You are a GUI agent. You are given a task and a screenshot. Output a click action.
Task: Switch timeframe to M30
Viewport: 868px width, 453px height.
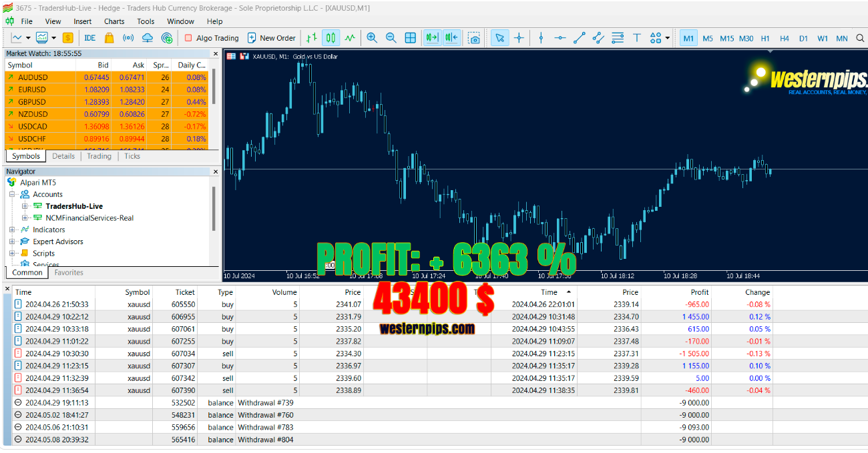point(746,38)
